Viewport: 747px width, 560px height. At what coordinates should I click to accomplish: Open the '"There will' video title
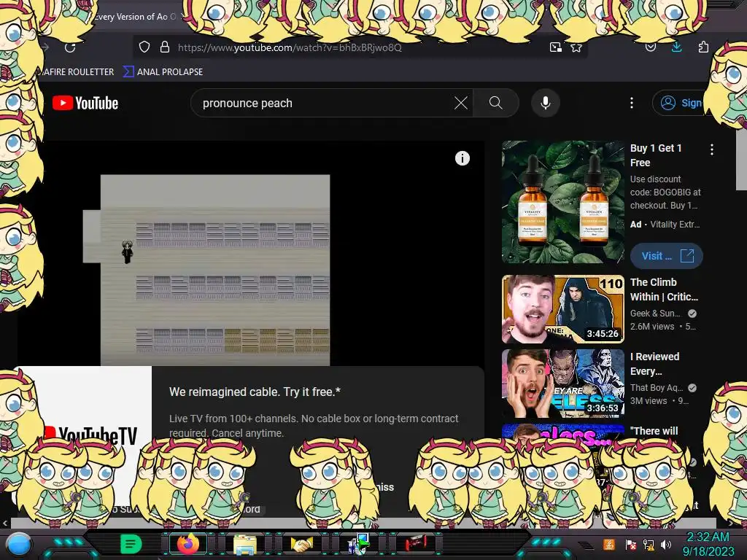point(654,431)
